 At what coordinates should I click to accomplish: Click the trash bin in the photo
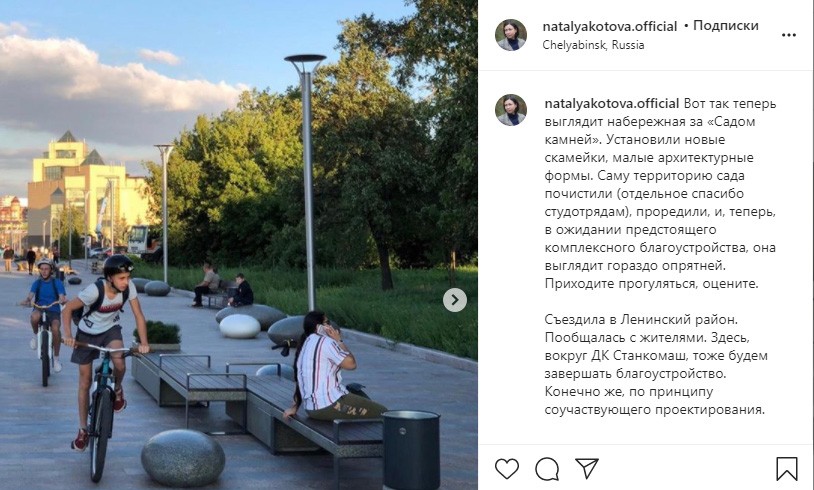click(411, 450)
